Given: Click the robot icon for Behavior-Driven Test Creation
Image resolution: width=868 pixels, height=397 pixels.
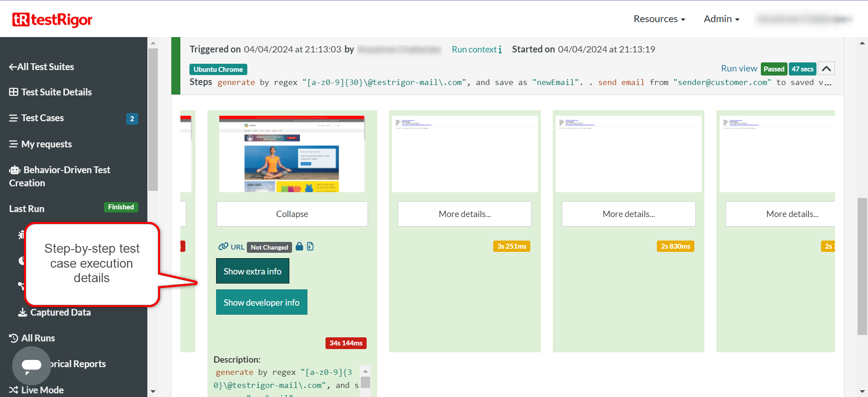Looking at the screenshot, I should click(x=14, y=170).
